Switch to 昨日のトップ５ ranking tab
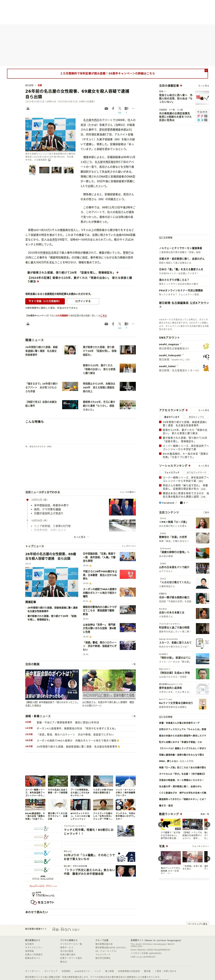This screenshot has width=215, height=980. click(196, 417)
